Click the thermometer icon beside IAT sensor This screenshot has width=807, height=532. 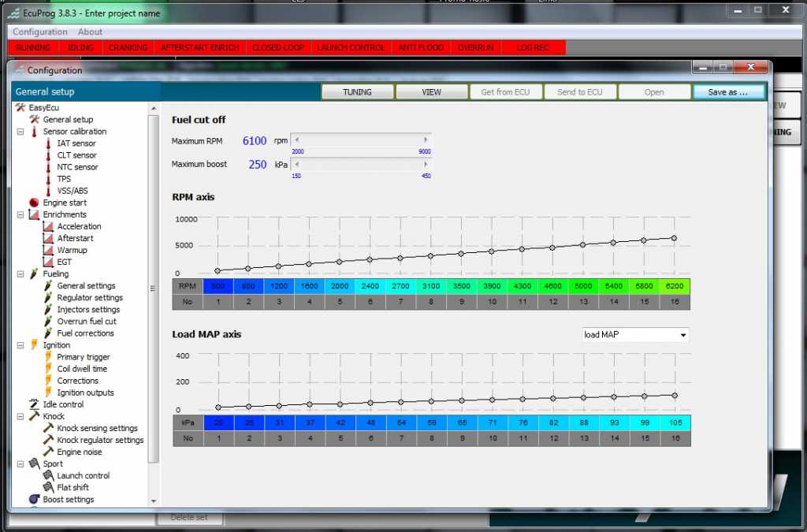[48, 143]
